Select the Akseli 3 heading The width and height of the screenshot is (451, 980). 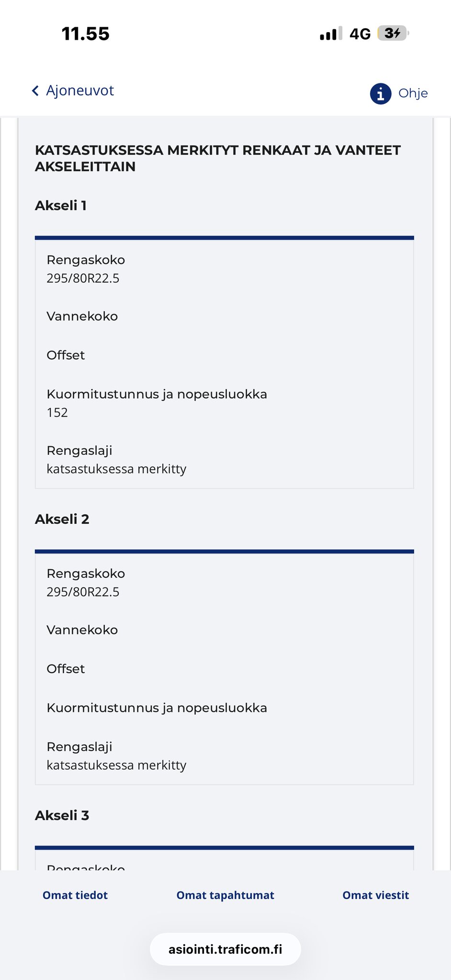point(62,815)
